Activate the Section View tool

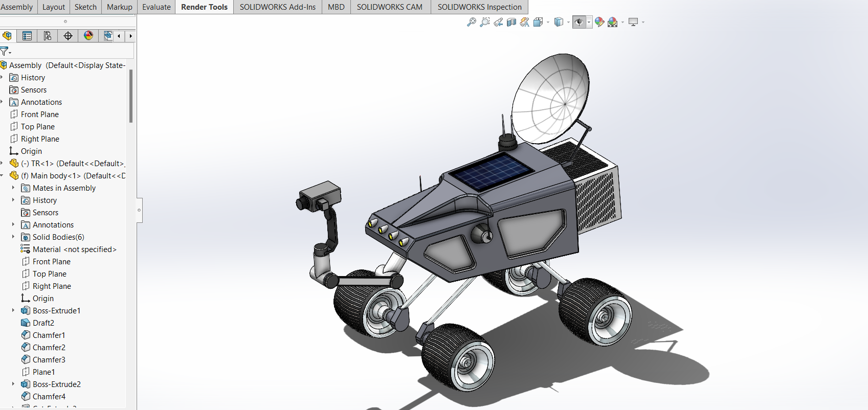(x=511, y=22)
